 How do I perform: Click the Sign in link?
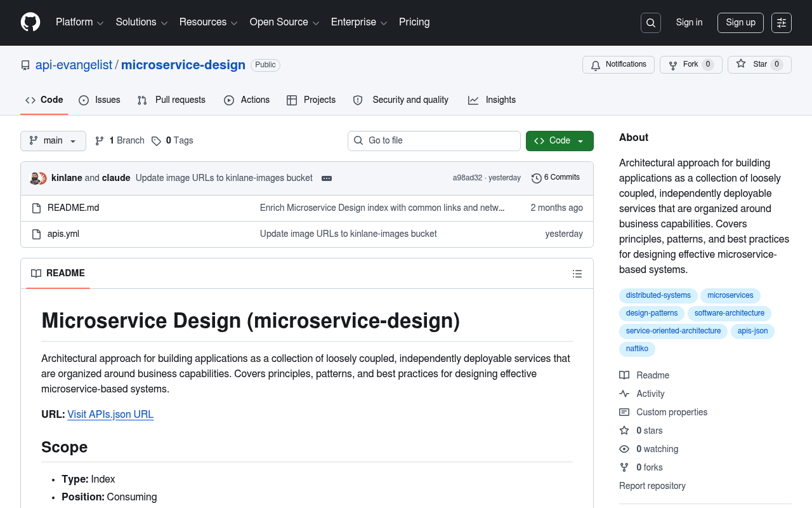coord(689,23)
